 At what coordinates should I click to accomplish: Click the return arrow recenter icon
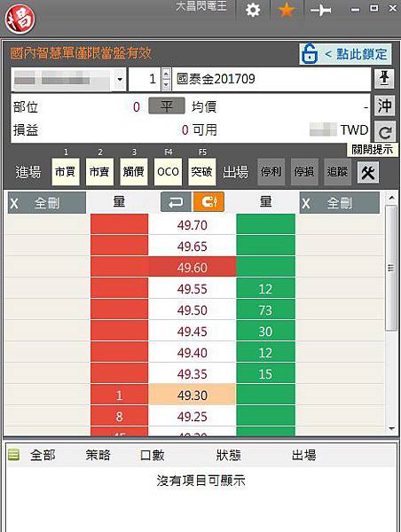point(176,202)
